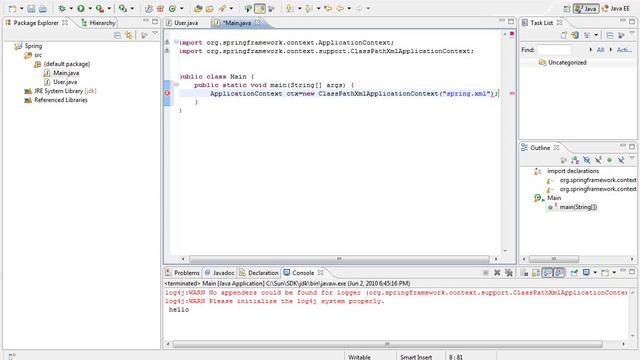Open the Problems tab
Image resolution: width=640 pixels, height=360 pixels.
182,273
